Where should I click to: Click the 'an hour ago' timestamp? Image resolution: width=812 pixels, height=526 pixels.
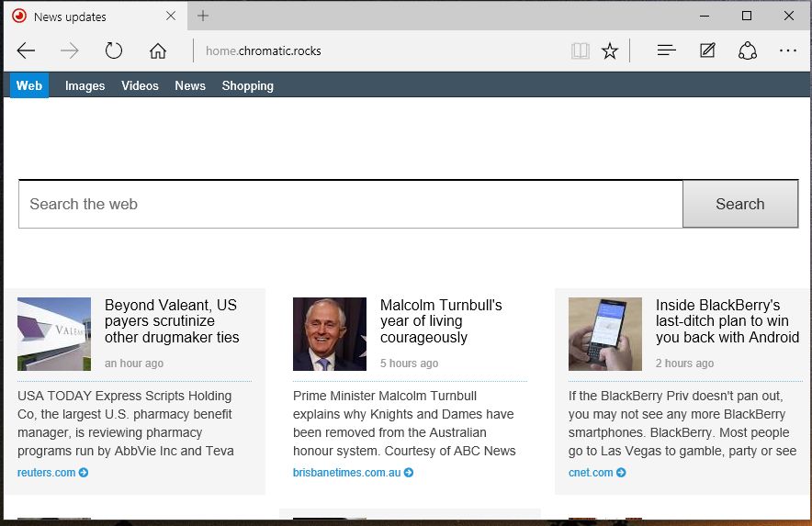click(134, 364)
